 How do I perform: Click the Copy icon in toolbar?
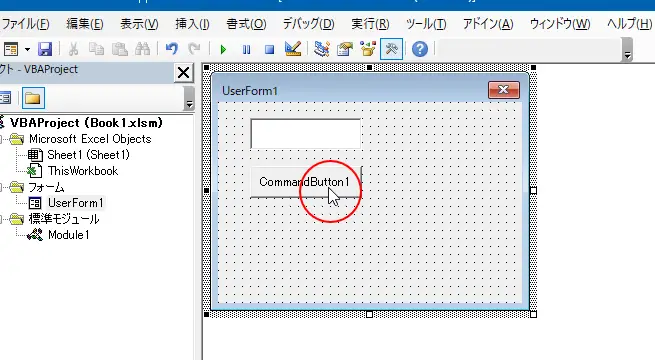coord(96,49)
